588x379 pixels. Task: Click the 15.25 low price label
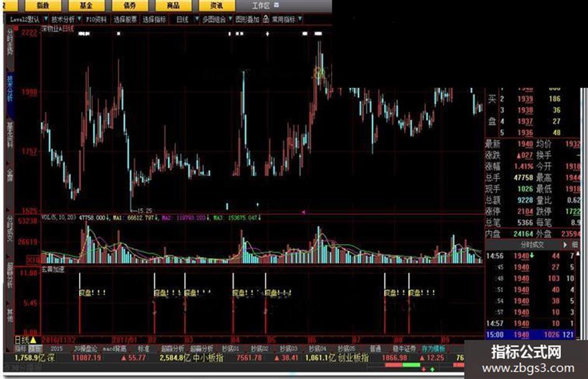(x=144, y=211)
